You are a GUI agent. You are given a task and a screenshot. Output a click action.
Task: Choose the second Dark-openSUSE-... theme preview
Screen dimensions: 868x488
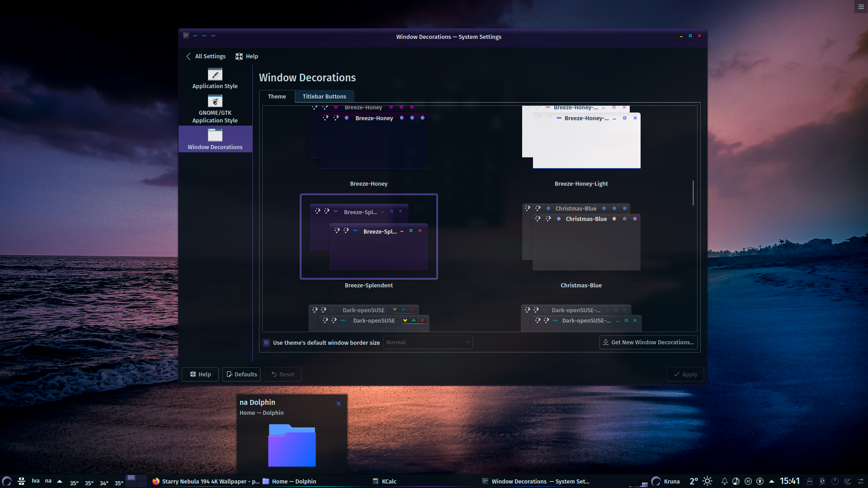pos(581,318)
